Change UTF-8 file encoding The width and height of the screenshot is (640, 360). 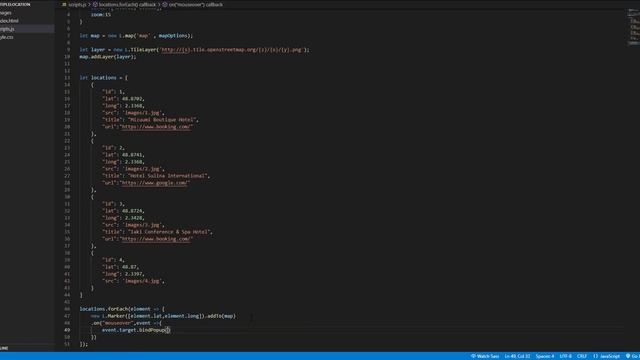coord(565,356)
